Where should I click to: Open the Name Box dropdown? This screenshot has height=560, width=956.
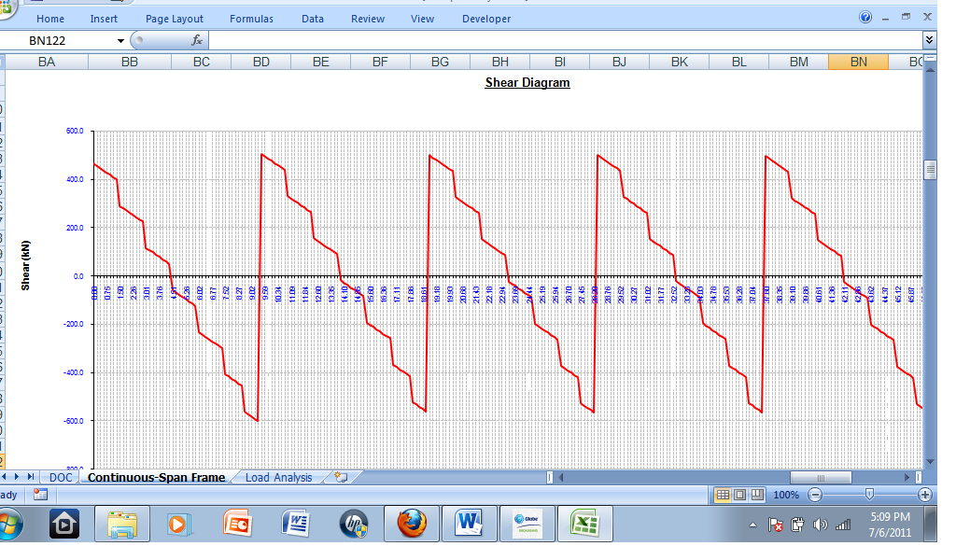tap(122, 41)
